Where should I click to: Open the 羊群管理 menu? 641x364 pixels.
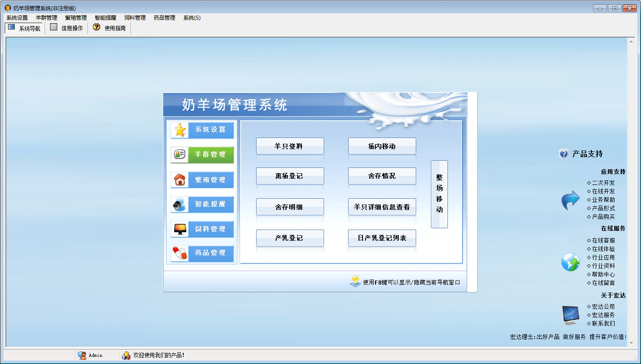coord(46,18)
